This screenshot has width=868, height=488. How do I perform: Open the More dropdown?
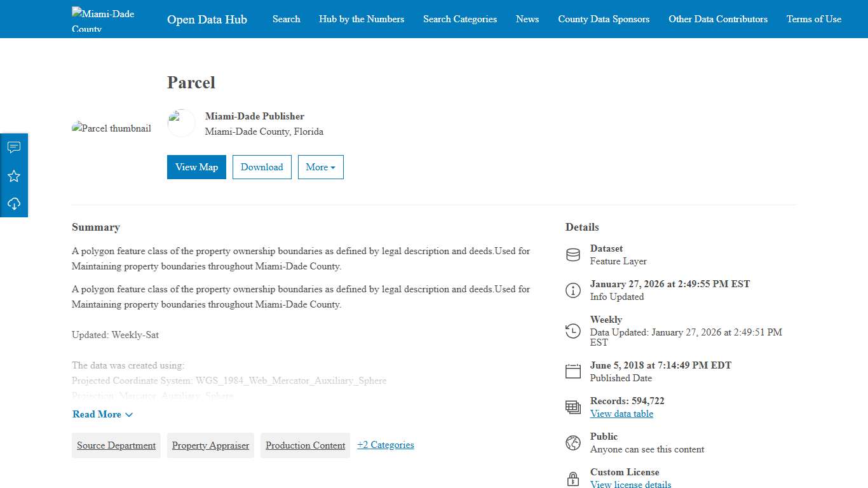(x=320, y=166)
